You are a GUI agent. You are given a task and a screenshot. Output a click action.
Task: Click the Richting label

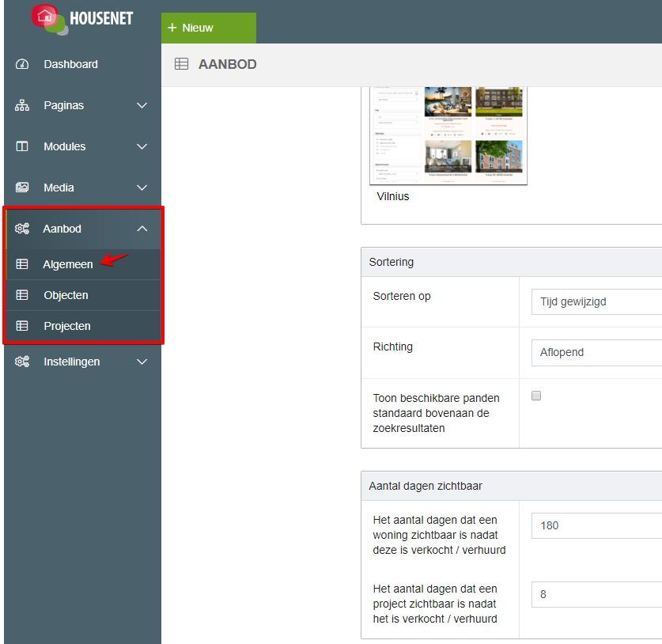[392, 347]
